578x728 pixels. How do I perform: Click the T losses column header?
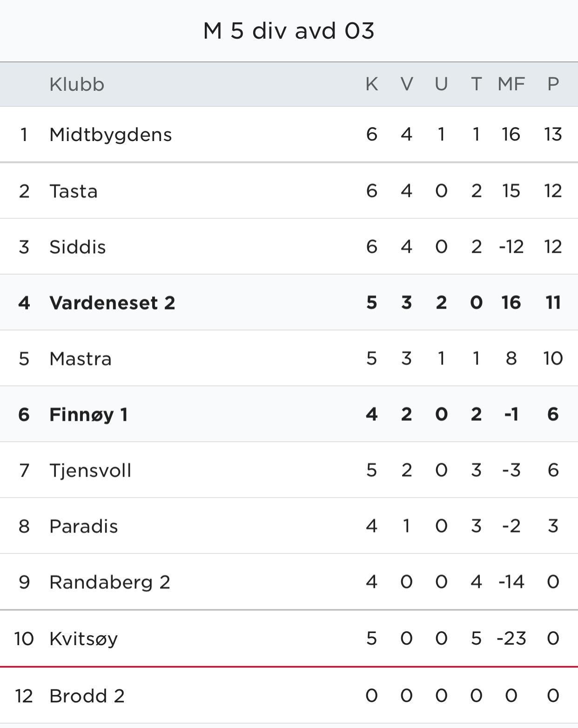[x=476, y=84]
